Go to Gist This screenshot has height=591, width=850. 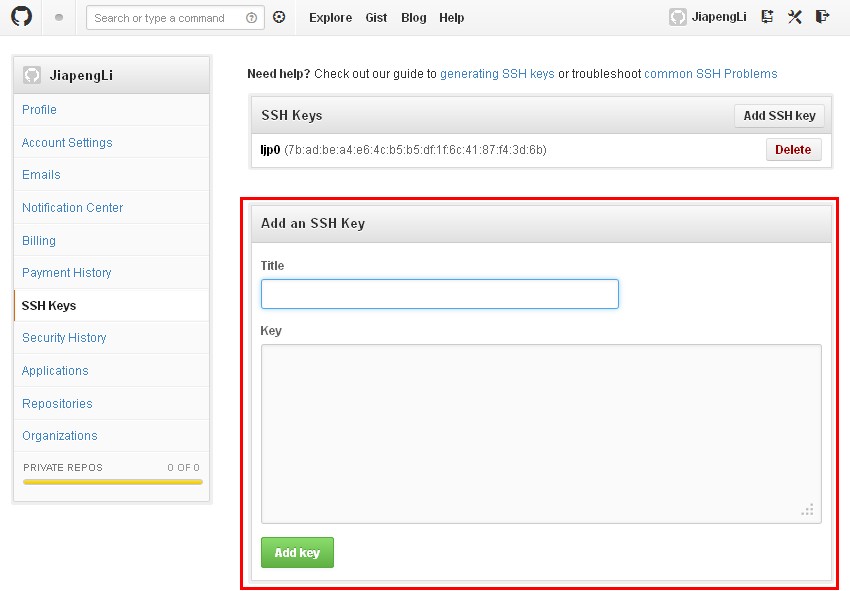pyautogui.click(x=376, y=17)
